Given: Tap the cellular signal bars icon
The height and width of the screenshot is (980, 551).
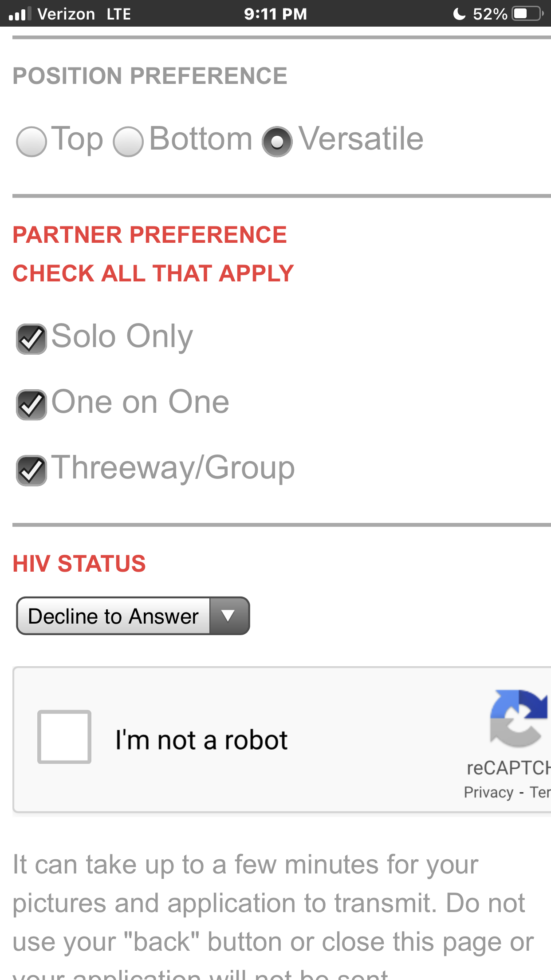Looking at the screenshot, I should pos(20,14).
